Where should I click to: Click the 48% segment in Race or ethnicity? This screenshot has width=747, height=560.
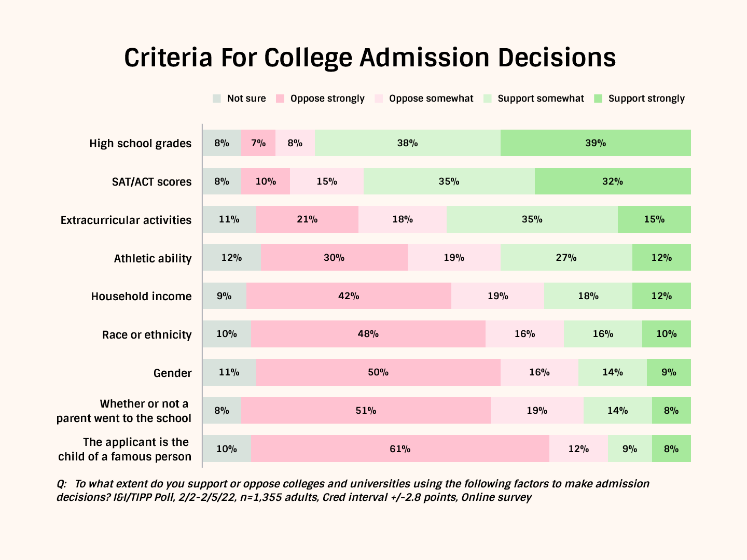pyautogui.click(x=368, y=334)
